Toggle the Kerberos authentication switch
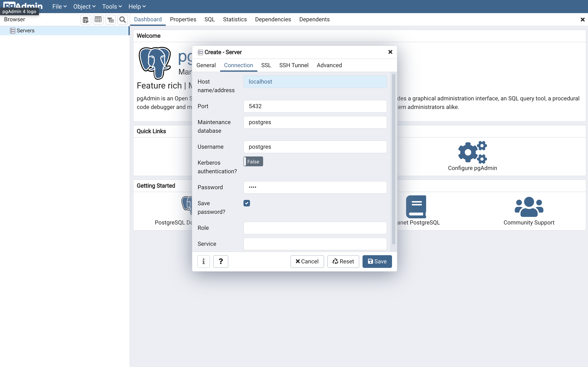The width and height of the screenshot is (588, 367). click(x=253, y=162)
